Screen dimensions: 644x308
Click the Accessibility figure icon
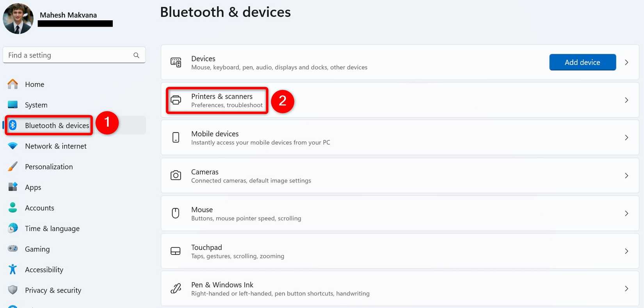13,269
